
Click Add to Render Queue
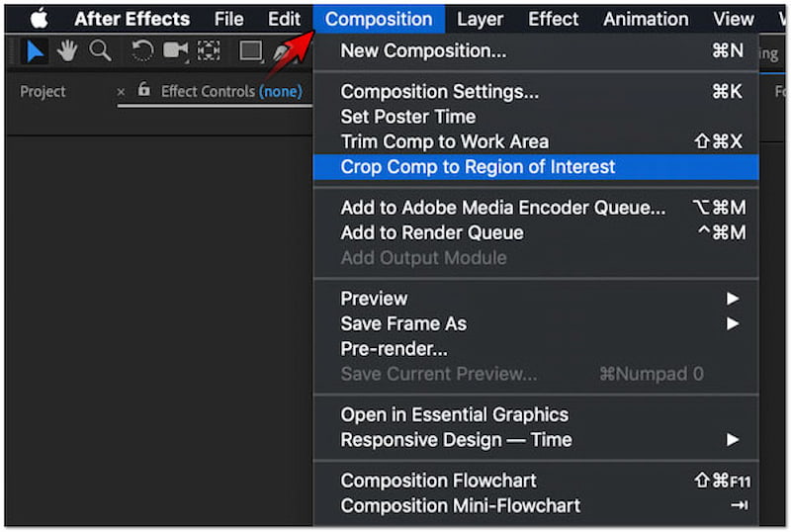432,232
